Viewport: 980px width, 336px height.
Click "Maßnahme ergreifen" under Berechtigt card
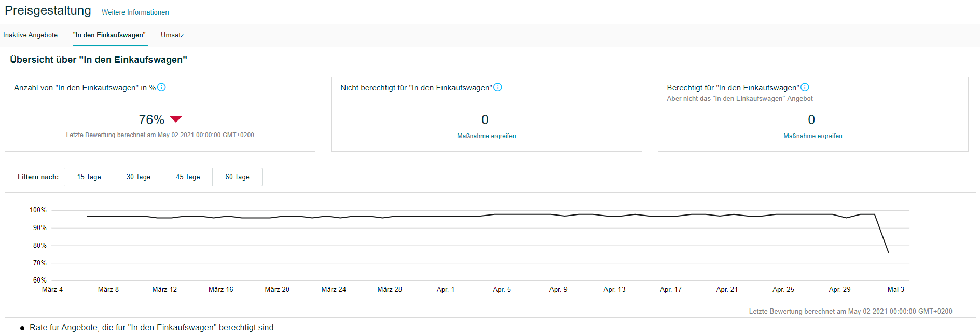click(x=812, y=136)
